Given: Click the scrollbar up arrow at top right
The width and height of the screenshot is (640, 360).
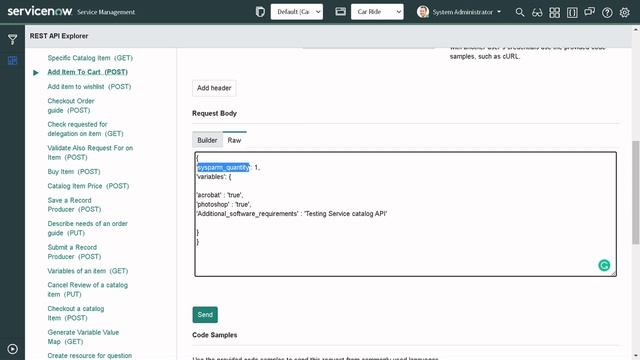Looking at the screenshot, I should coord(636,29).
